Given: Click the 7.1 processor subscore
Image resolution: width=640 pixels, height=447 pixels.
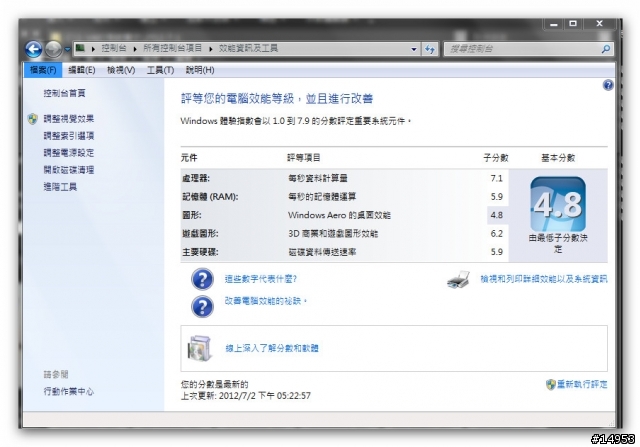Looking at the screenshot, I should tap(496, 178).
